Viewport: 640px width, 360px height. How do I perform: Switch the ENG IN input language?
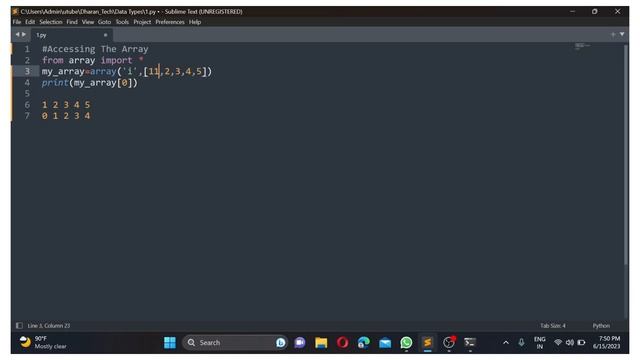click(540, 342)
